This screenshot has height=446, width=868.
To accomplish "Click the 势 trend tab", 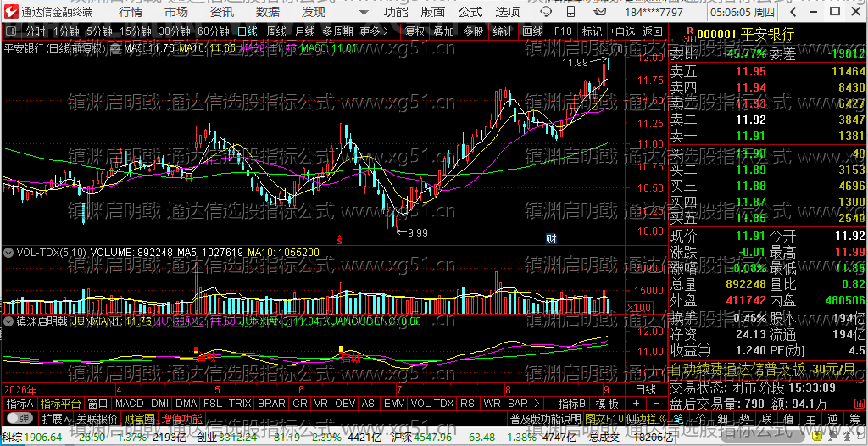I will pos(745,418).
